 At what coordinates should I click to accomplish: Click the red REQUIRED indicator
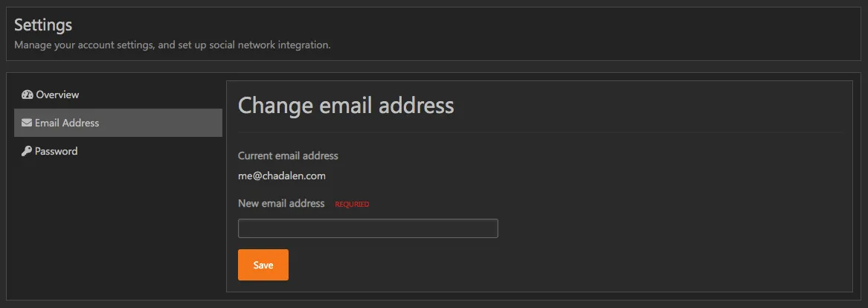352,204
